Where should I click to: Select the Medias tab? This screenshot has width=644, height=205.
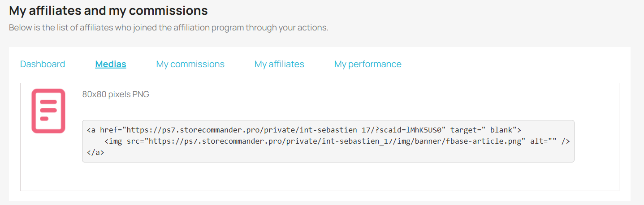click(x=111, y=64)
